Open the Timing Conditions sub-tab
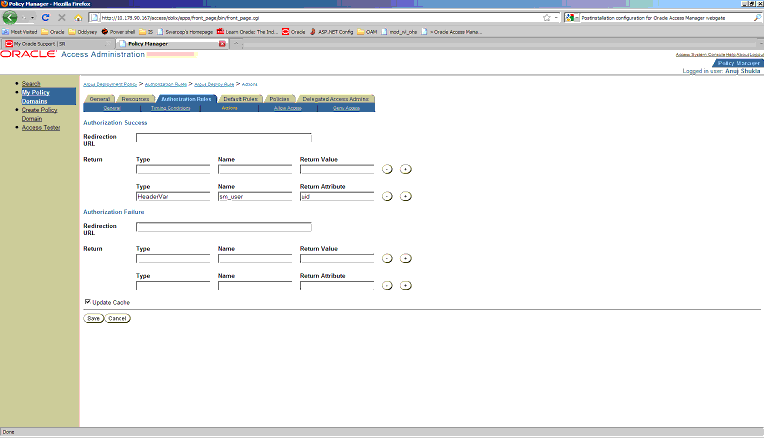Screen dimensions: 766x438 [x=170, y=108]
